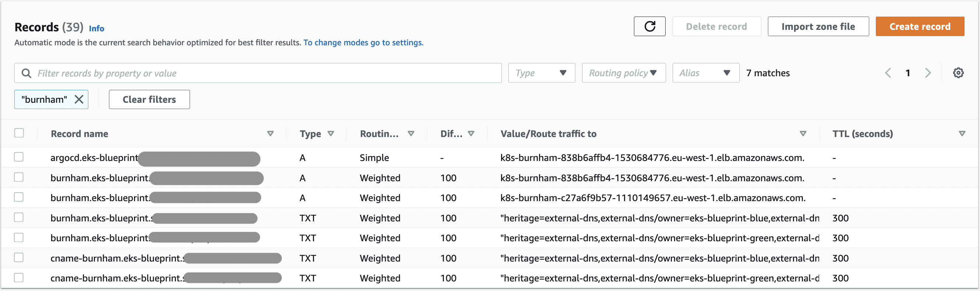The height and width of the screenshot is (291, 980).
Task: Check the burnham weighted record pointing to k8s-burnham-838b6affb4
Action: click(x=19, y=177)
